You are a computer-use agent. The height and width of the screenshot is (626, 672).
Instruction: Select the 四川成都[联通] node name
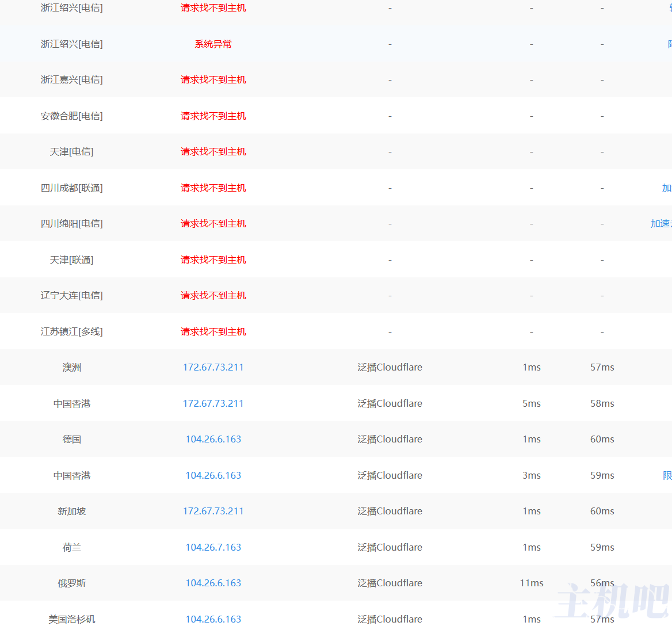(71, 188)
